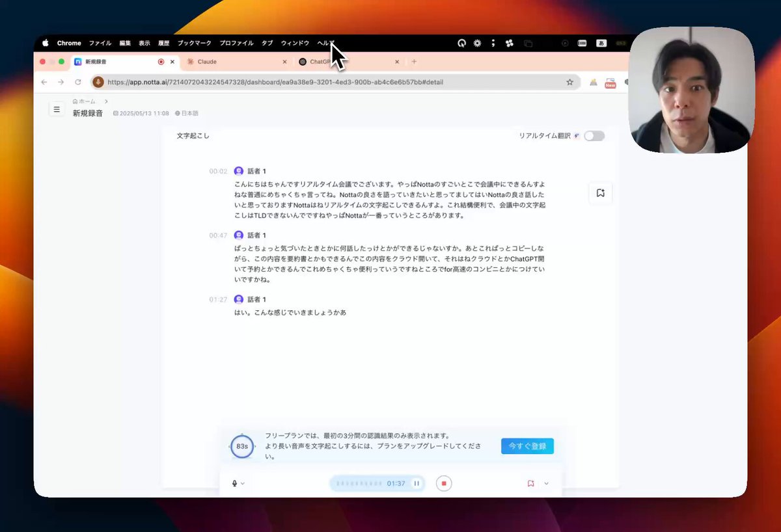Close the Claude tab
Viewport: 781px width, 532px height.
[x=284, y=62]
